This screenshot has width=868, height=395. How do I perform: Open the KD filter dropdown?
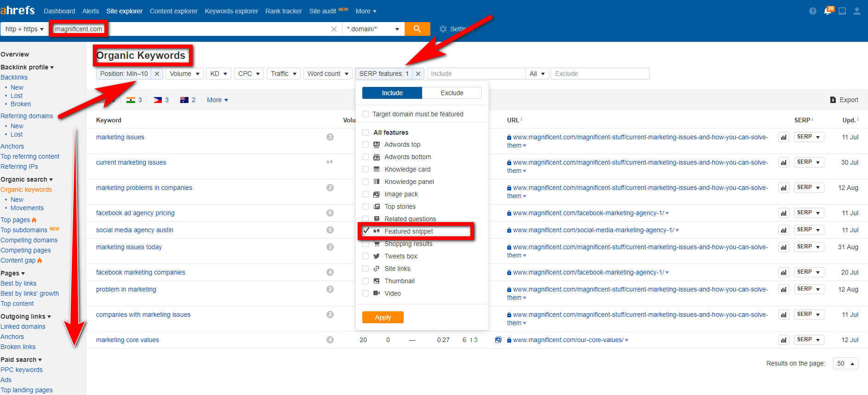tap(219, 74)
